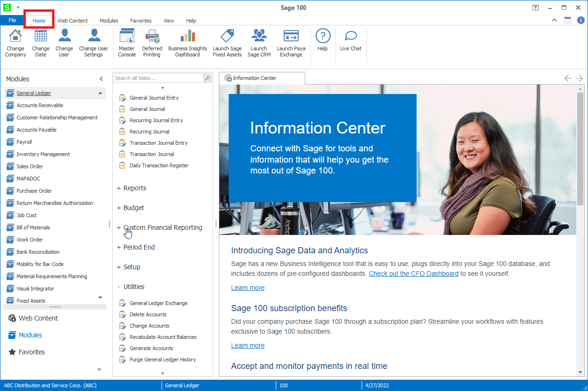Click the Change Date calendar icon
The height and width of the screenshot is (391, 588).
point(41,36)
